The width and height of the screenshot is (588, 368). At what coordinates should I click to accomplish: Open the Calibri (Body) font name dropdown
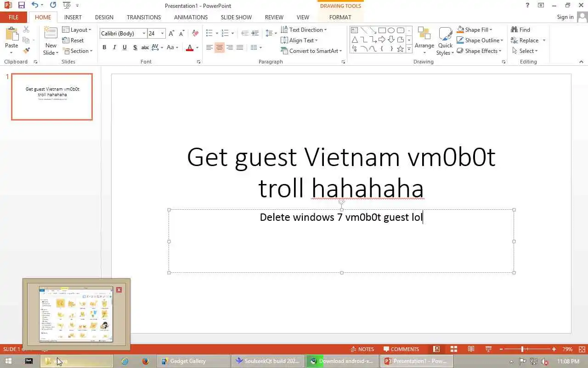tap(144, 34)
